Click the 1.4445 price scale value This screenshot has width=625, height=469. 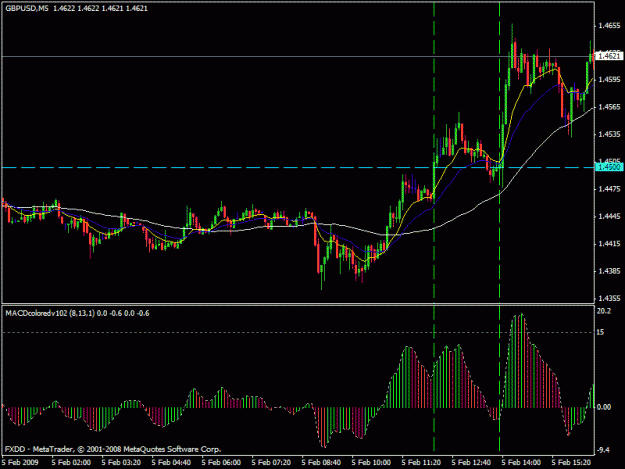[609, 216]
